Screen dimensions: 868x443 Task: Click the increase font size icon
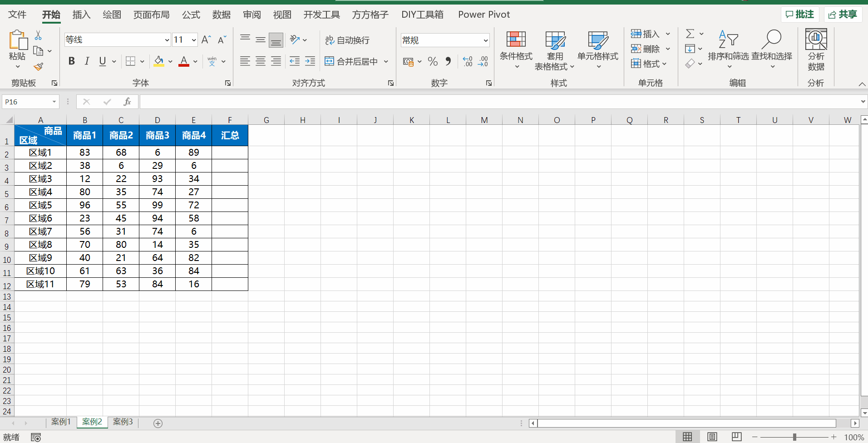(x=206, y=40)
